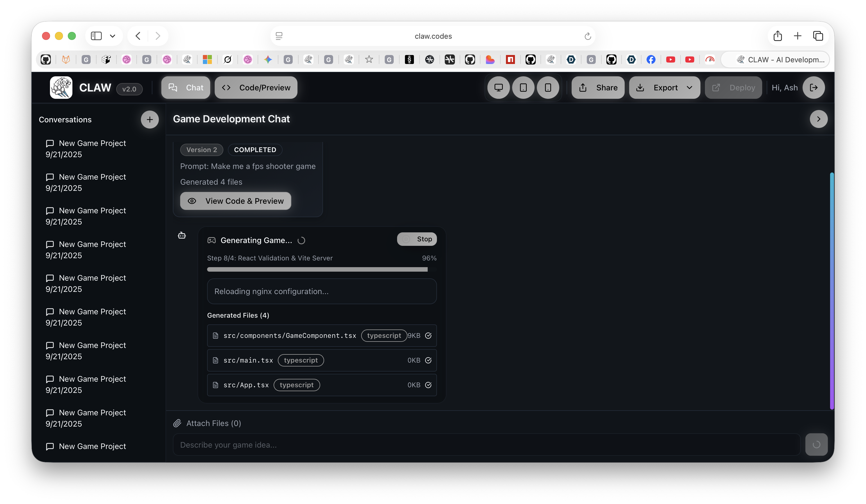Click View Code & Preview button
Viewport: 866px width, 504px height.
(236, 201)
